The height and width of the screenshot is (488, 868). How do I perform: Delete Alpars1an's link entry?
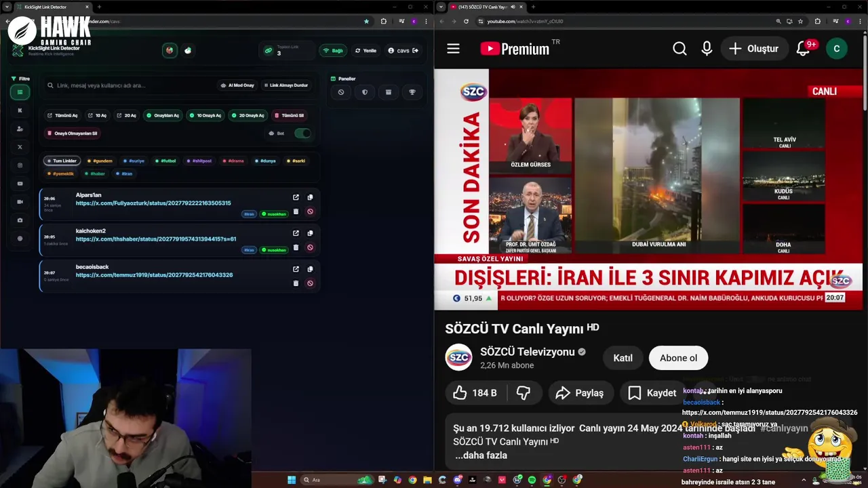click(296, 211)
